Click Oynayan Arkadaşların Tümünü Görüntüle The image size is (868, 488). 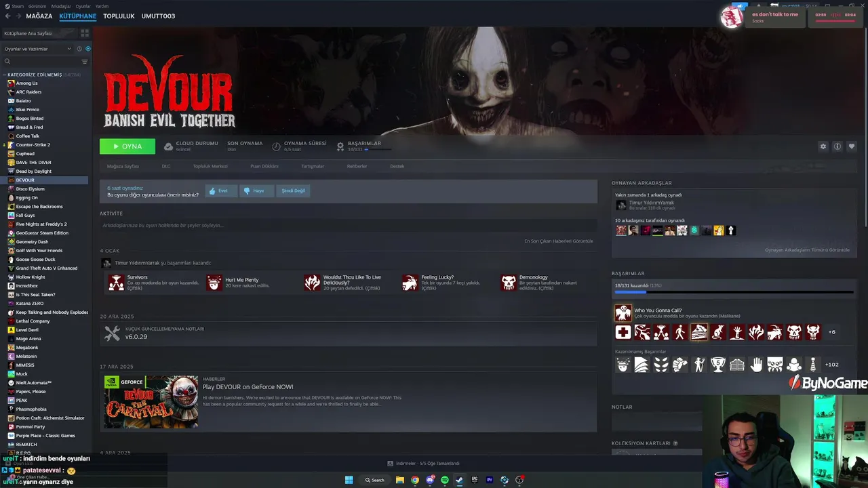click(807, 250)
